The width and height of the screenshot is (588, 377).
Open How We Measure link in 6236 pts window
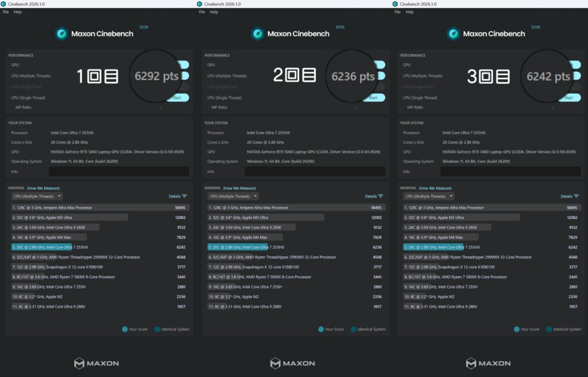click(x=239, y=188)
